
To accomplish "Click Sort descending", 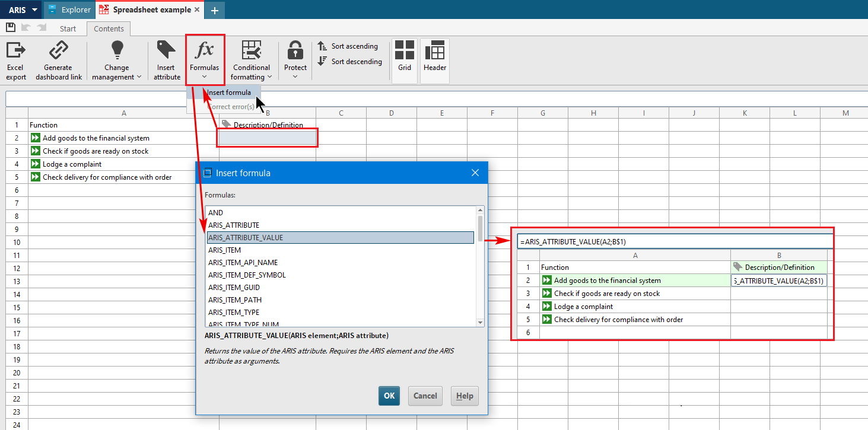I will pyautogui.click(x=350, y=61).
